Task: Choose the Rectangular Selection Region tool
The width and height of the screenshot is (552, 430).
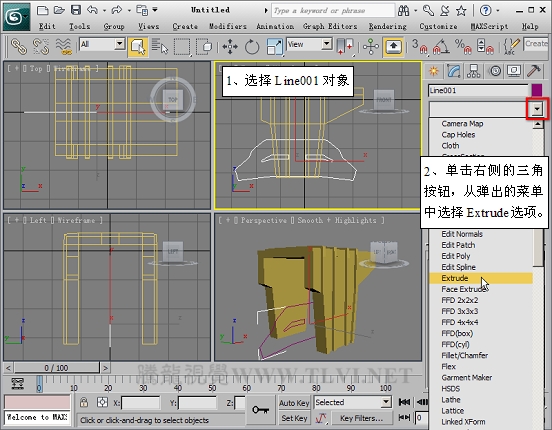Action: pos(182,46)
